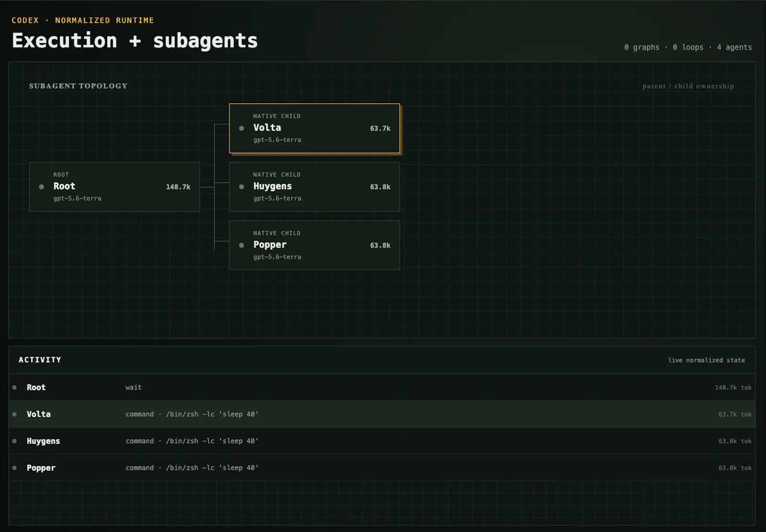This screenshot has height=532, width=766.
Task: Click the 'live normalized state' label
Action: click(x=707, y=360)
